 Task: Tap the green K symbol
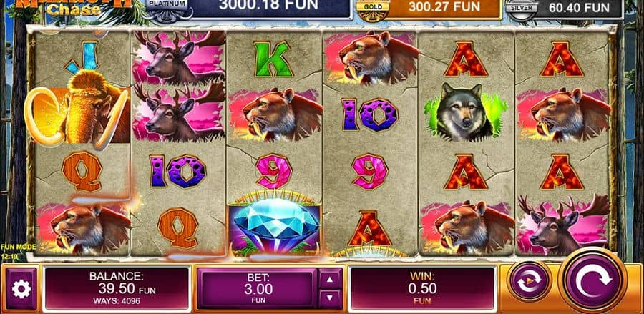coord(274,59)
